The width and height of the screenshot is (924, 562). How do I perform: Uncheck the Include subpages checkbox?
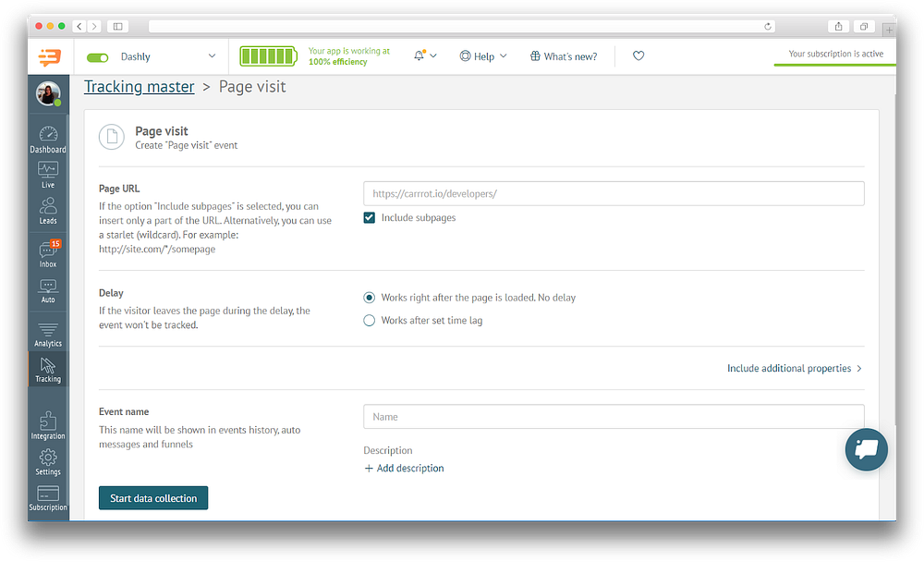(369, 217)
